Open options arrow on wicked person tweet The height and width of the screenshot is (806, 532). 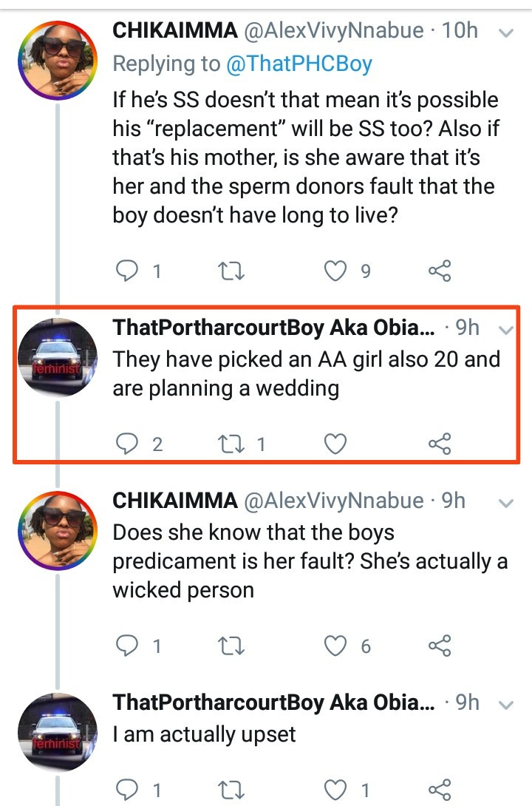coord(507,504)
